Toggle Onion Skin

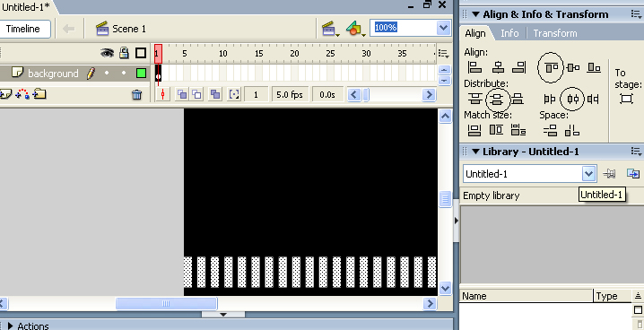182,95
